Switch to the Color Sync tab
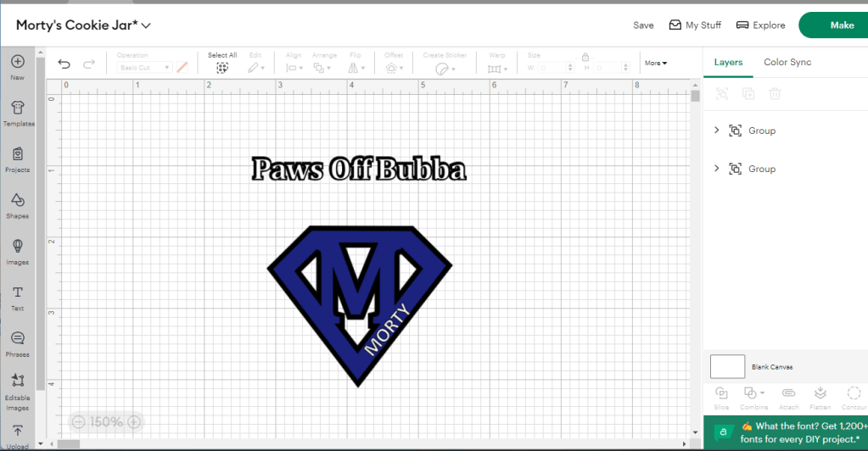868x451 pixels. (x=787, y=62)
